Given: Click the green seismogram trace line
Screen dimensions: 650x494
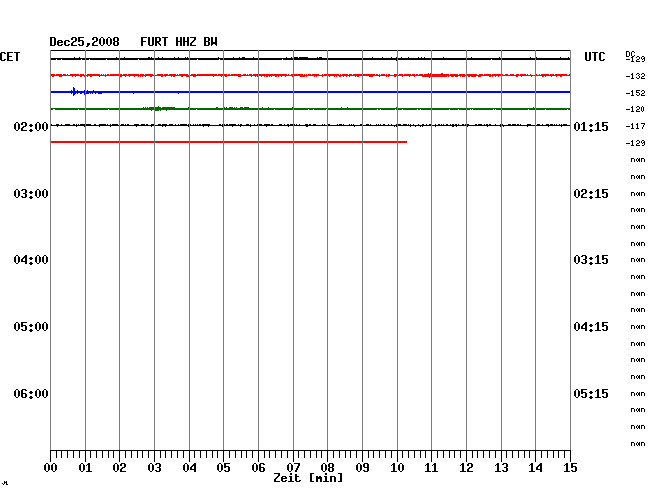Looking at the screenshot, I should point(310,109).
